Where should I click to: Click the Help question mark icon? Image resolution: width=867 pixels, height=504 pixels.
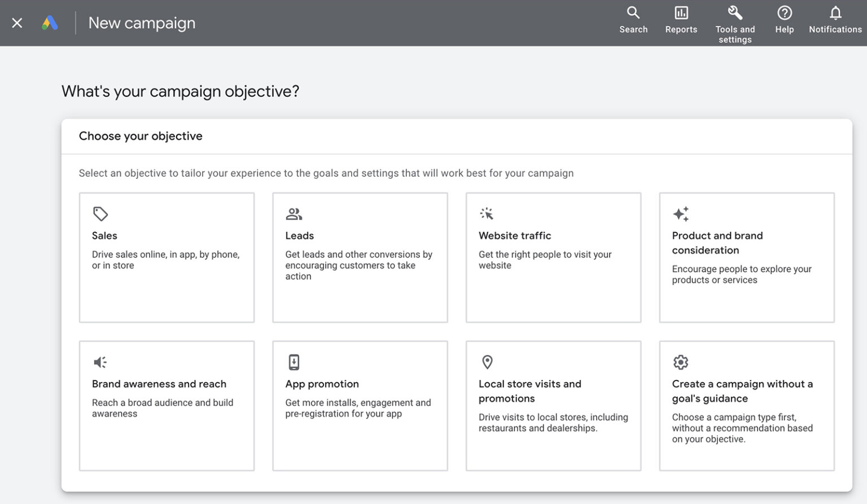[x=784, y=13]
